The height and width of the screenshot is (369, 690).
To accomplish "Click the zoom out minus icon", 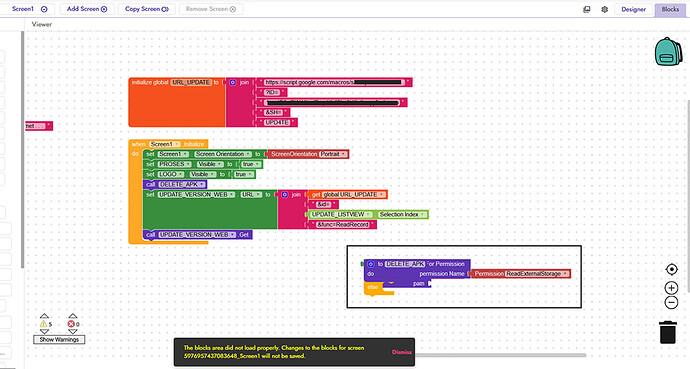I will click(671, 303).
